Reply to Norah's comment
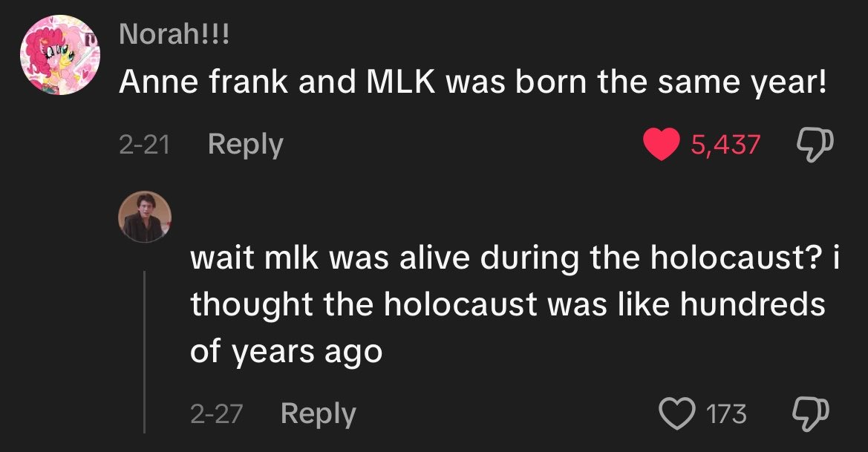868x452 pixels. pyautogui.click(x=245, y=144)
